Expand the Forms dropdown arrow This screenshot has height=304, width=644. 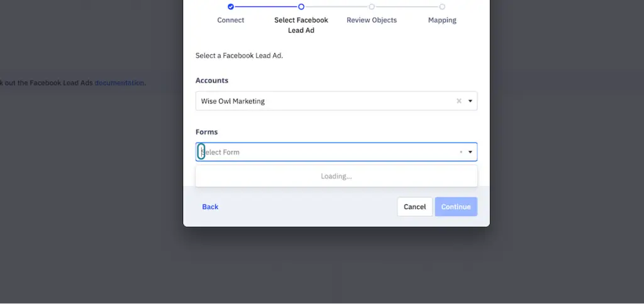pos(470,152)
